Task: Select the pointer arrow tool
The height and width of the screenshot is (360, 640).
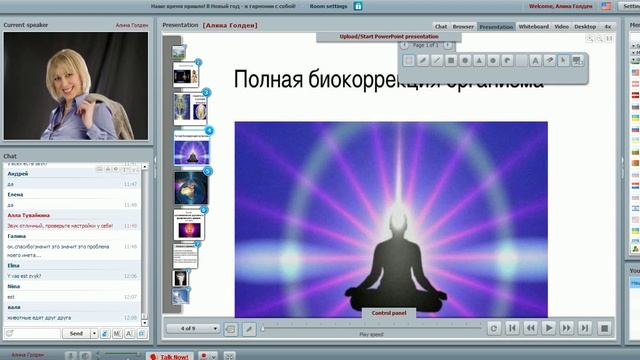Action: coord(563,61)
